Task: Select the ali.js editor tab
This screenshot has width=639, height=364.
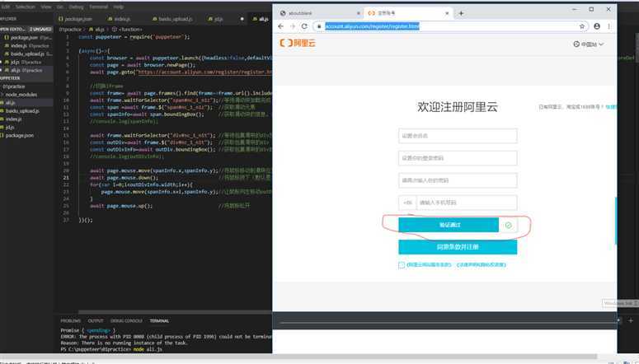Action: pyautogui.click(x=261, y=19)
